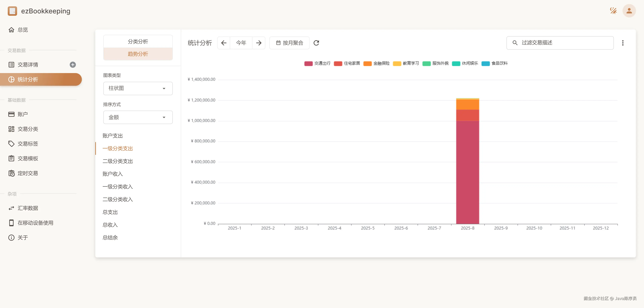The image size is (644, 308).
Task: Click the 住宅家居 red legend swatch
Action: click(x=338, y=64)
